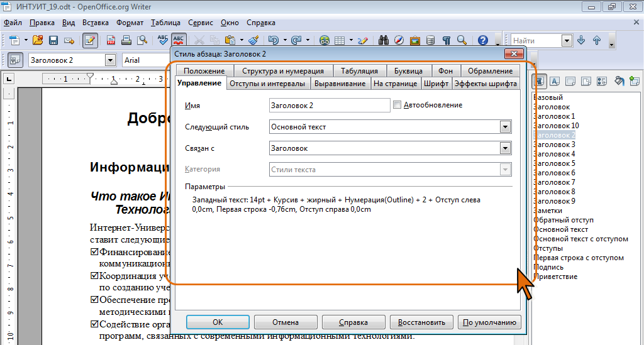Save the document with the floppy icon
Viewport: 644px width, 345px height.
[x=53, y=40]
